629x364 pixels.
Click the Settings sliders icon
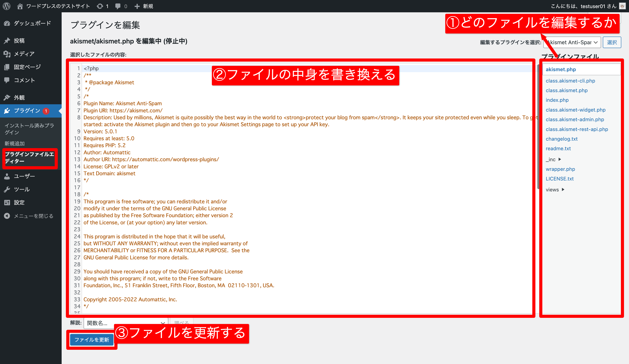7,202
